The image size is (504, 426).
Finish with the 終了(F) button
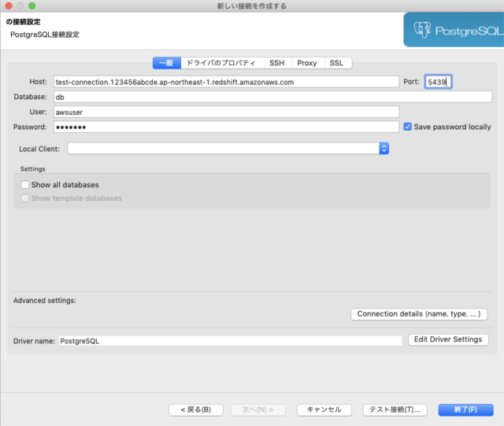click(465, 410)
